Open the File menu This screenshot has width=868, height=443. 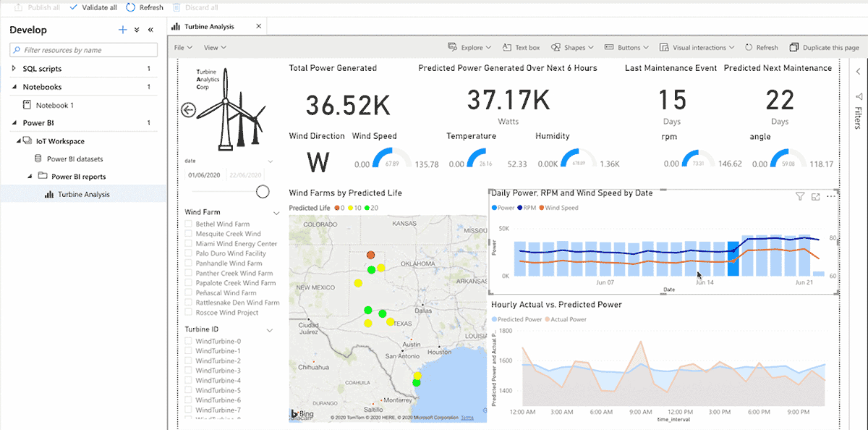click(183, 48)
